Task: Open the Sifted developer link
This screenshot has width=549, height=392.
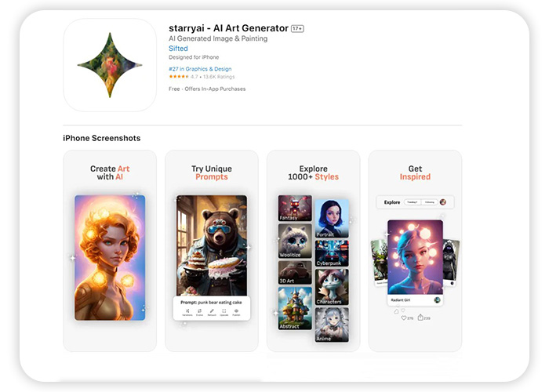Action: pyautogui.click(x=178, y=49)
